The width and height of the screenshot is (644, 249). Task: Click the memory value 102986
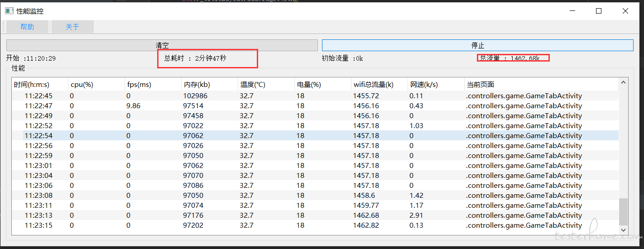pos(195,96)
